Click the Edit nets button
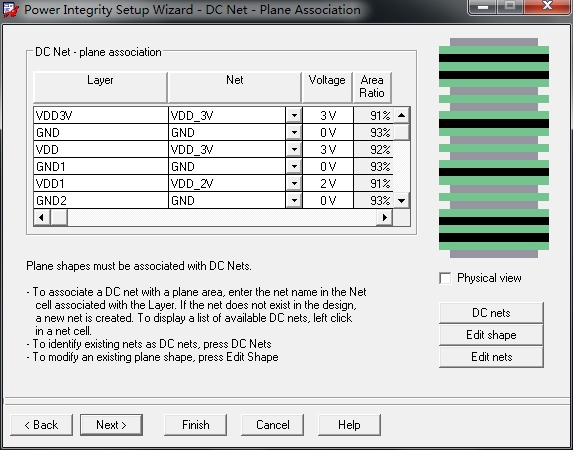 [491, 357]
